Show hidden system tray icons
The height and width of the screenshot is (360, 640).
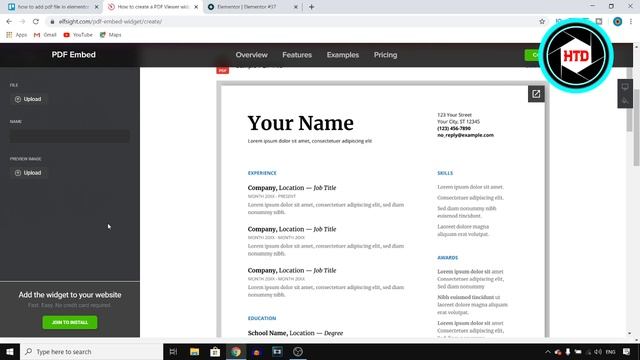coord(548,352)
